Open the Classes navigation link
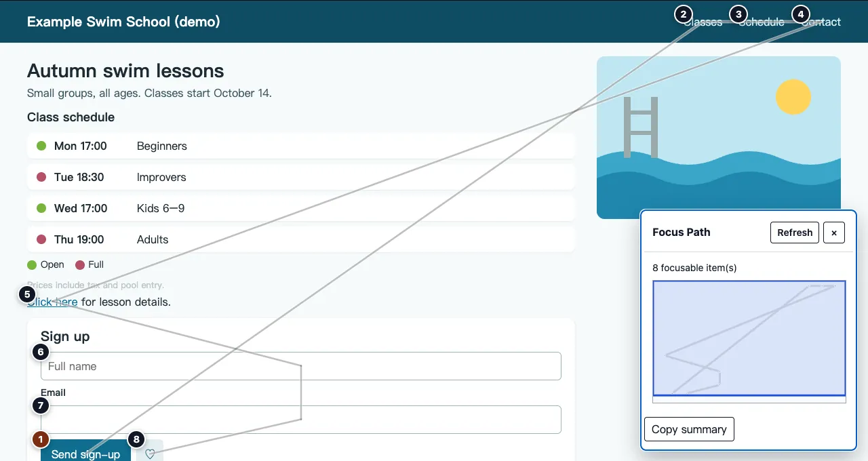Viewport: 868px width, 461px height. (x=703, y=22)
